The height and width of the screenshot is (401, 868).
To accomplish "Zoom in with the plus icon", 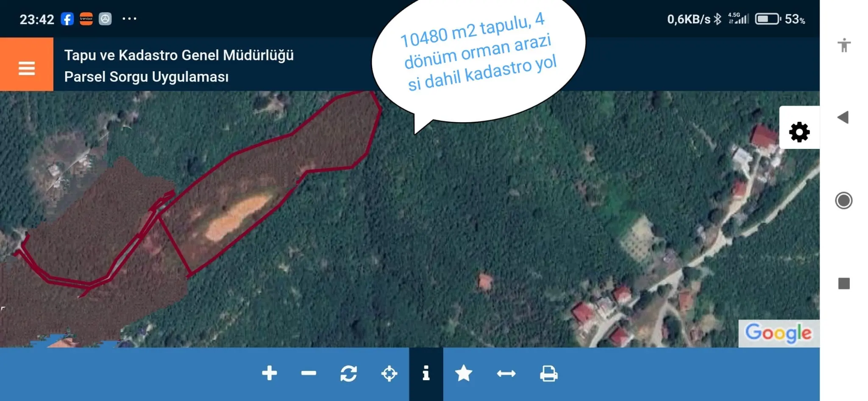I will [269, 373].
